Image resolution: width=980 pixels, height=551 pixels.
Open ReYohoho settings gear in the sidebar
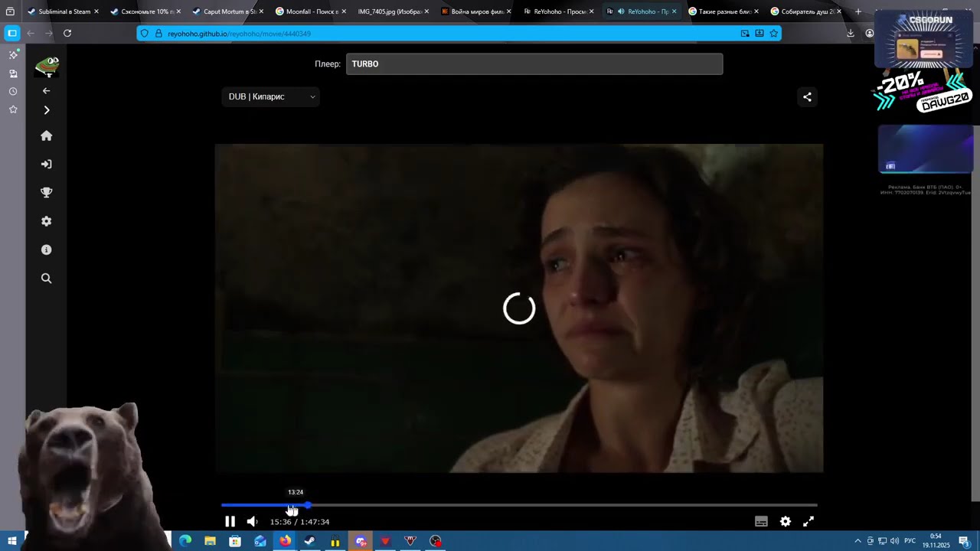pyautogui.click(x=46, y=221)
